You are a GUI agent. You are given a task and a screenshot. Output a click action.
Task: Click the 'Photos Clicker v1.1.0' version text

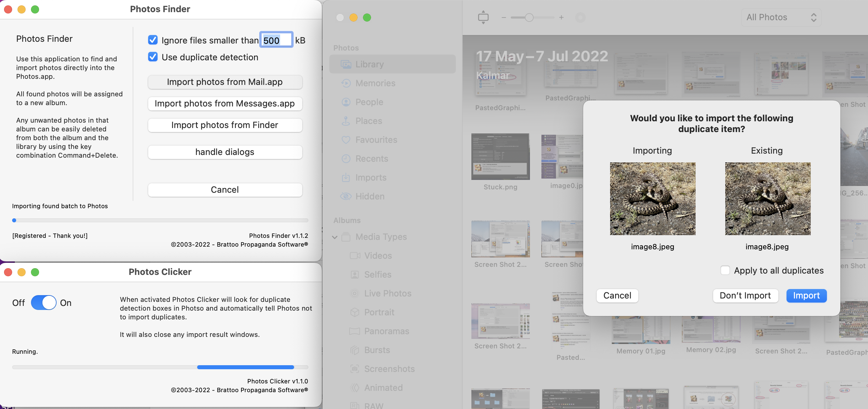[277, 381]
